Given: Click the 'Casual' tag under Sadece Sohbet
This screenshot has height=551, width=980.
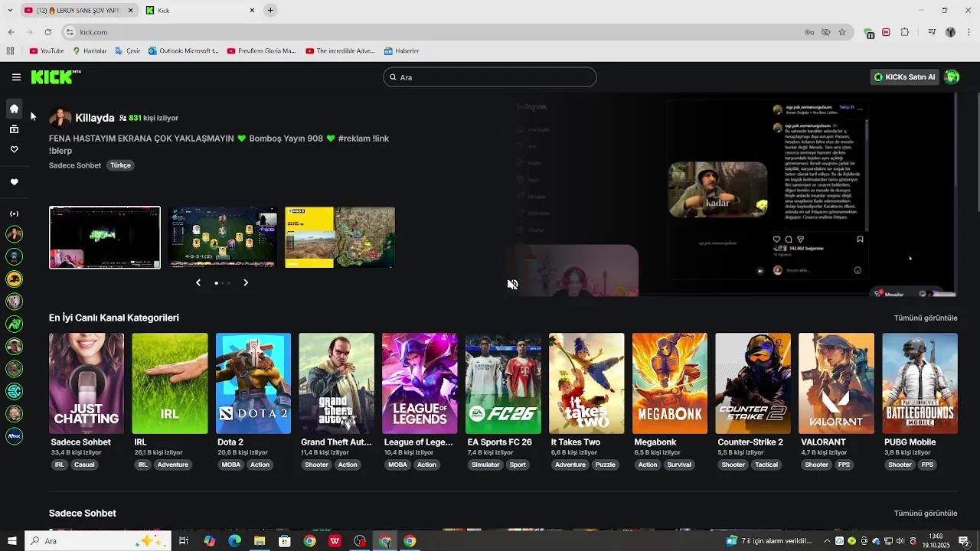Looking at the screenshot, I should [x=84, y=465].
